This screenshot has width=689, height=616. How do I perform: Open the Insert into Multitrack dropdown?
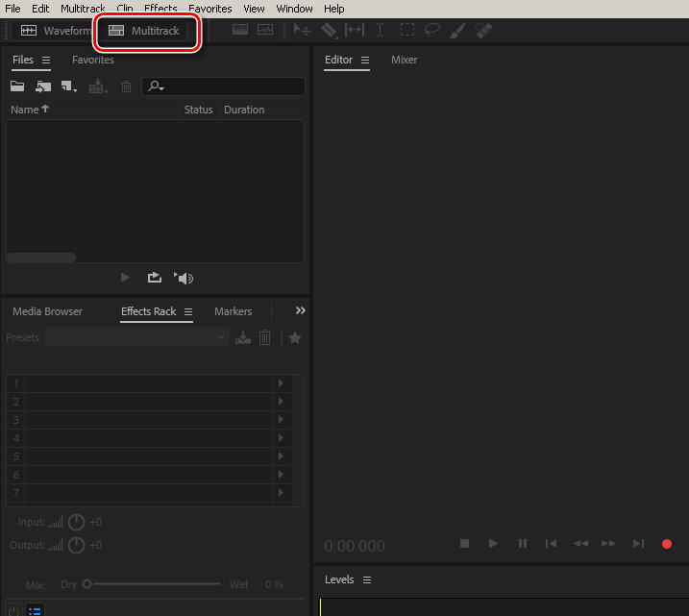[98, 86]
